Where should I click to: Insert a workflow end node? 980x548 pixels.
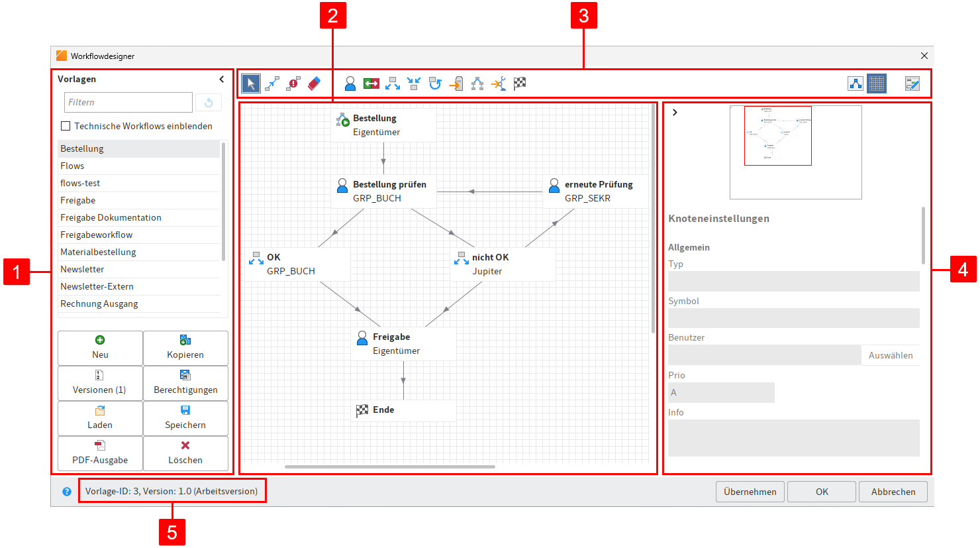(x=520, y=83)
